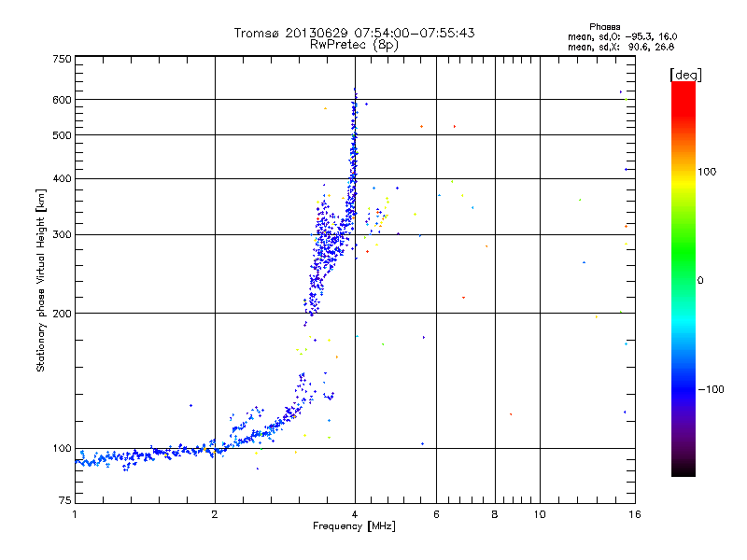Click the black bottom of the colorbar
Viewport: 747px width, 560px height.
coord(684,469)
